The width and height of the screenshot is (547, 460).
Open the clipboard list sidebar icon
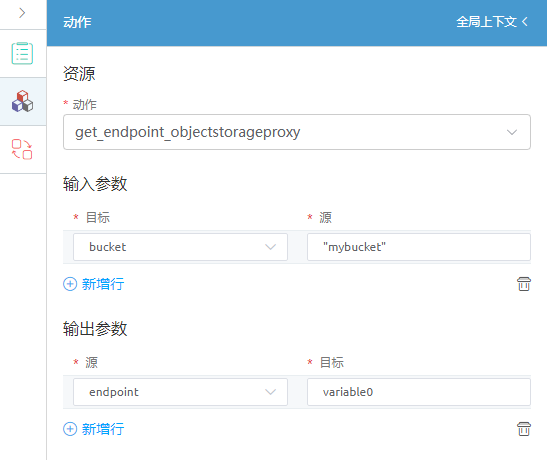[22, 53]
